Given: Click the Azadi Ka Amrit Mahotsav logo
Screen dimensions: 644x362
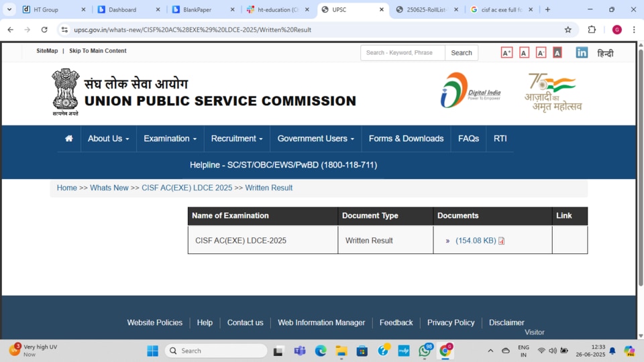Looking at the screenshot, I should 553,93.
